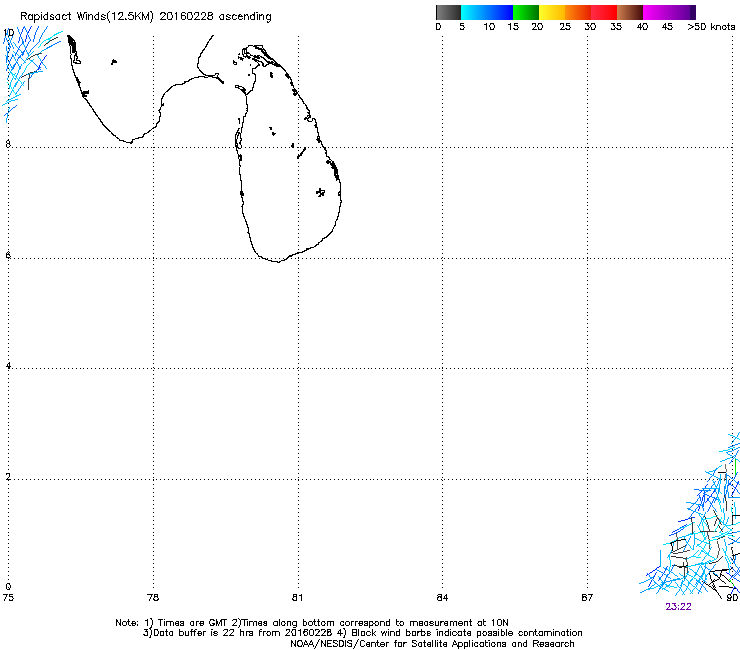
Task: Click the orange 25-30 knots color segment
Action: click(578, 12)
